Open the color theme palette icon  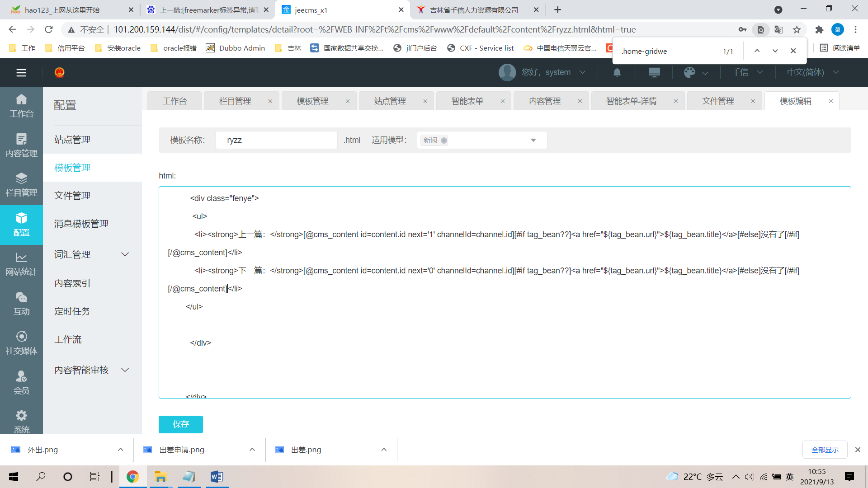[689, 72]
